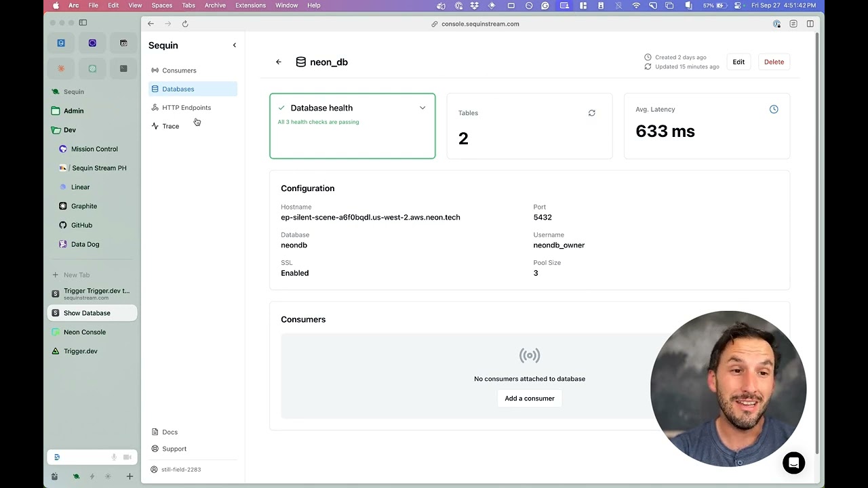Open the Spaces menu in the menu bar
The height and width of the screenshot is (488, 868).
[x=161, y=5]
